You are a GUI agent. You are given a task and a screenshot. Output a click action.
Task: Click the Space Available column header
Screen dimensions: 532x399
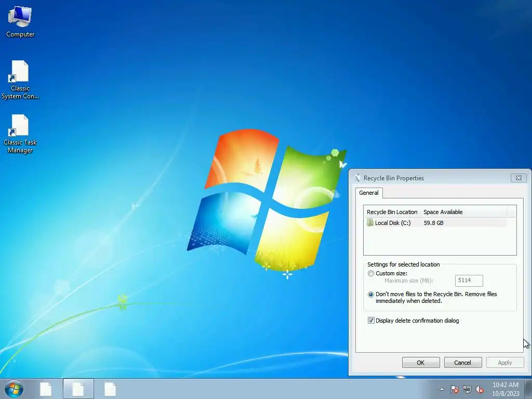[x=463, y=212]
